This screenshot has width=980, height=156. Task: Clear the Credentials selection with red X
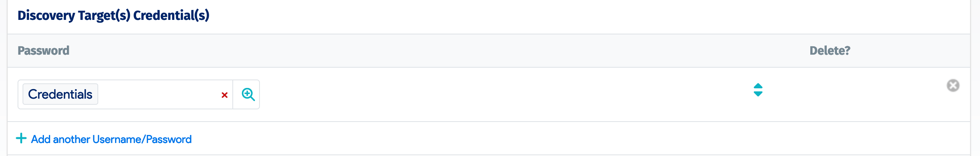pos(224,95)
